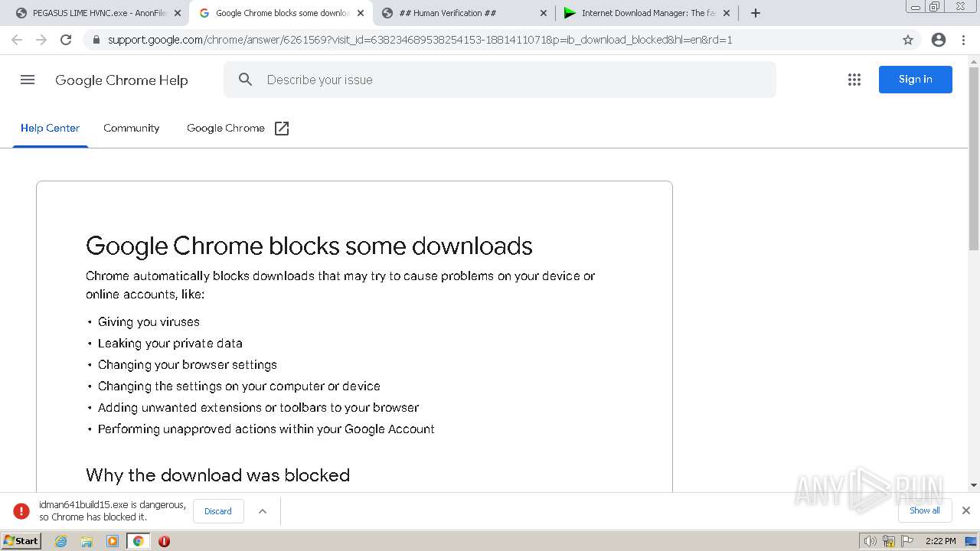This screenshot has width=980, height=551.
Task: Click the red Opera taskbar icon
Action: (x=164, y=541)
